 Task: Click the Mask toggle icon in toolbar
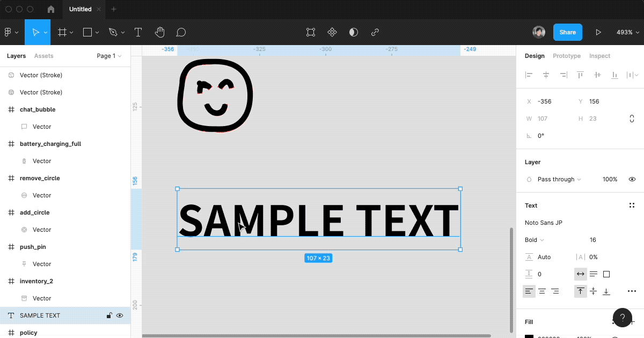click(x=354, y=32)
